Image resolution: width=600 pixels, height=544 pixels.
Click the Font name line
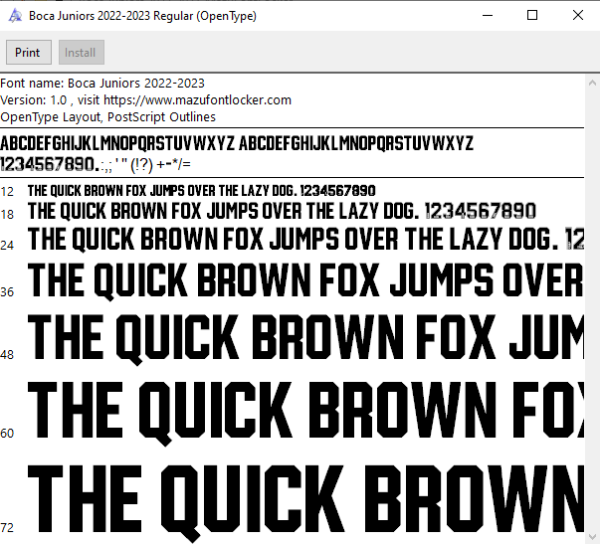(103, 83)
